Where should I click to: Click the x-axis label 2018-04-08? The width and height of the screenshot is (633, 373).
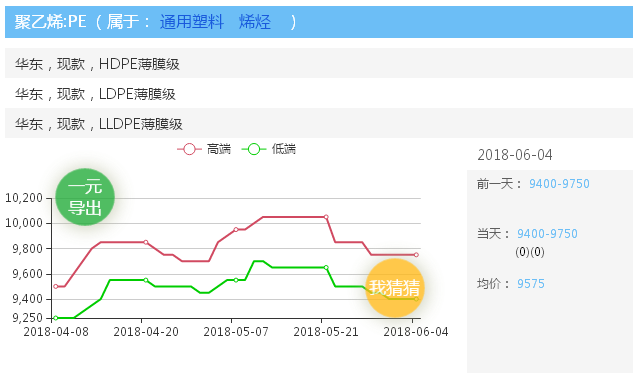[56, 332]
